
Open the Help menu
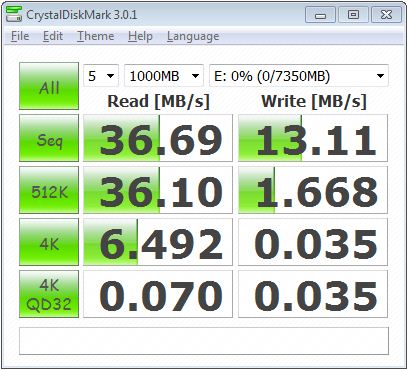click(x=140, y=36)
